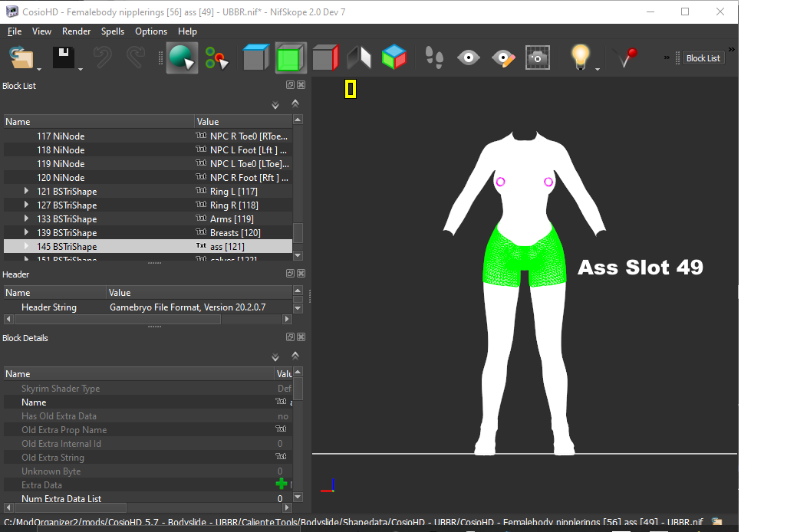This screenshot has height=532, width=797.
Task: Click Header panel horizontal scrollbar right arrow
Action: coord(287,319)
